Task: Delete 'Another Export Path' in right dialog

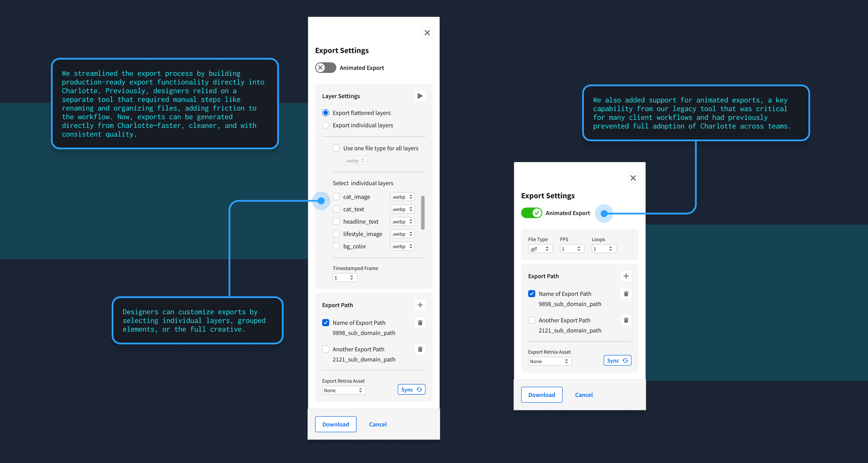Action: tap(626, 320)
